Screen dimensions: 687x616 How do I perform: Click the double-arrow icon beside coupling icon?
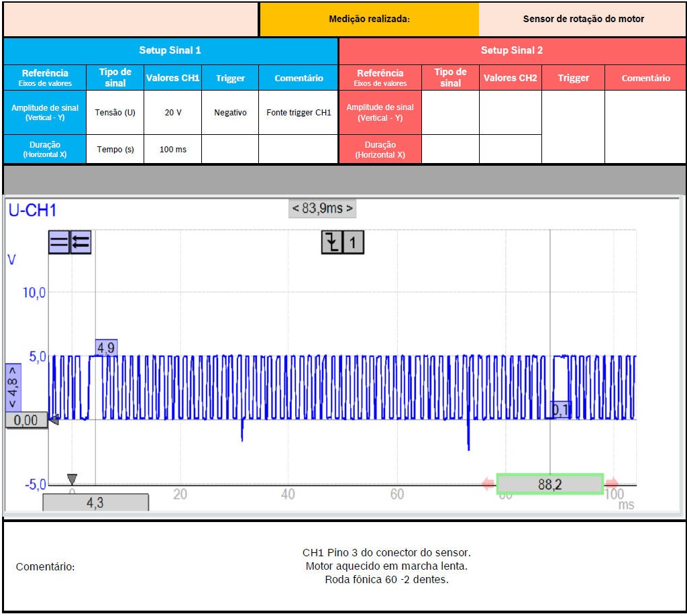pos(81,243)
